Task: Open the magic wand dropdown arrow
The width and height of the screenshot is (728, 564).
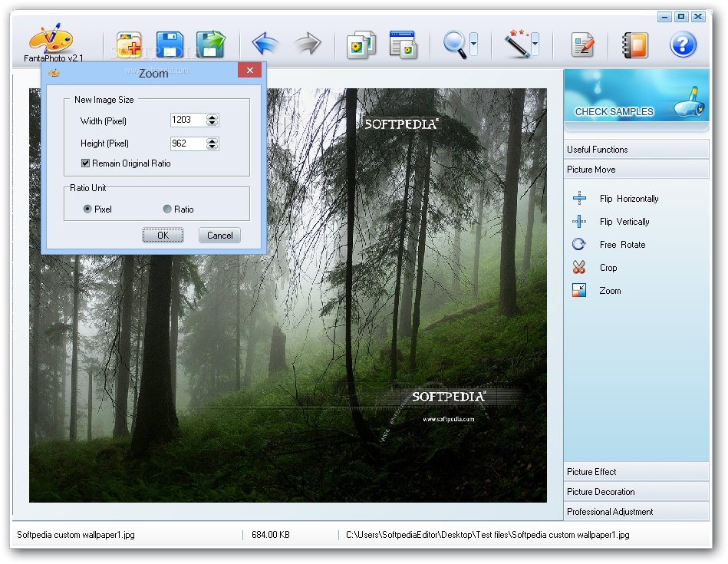Action: 535,45
